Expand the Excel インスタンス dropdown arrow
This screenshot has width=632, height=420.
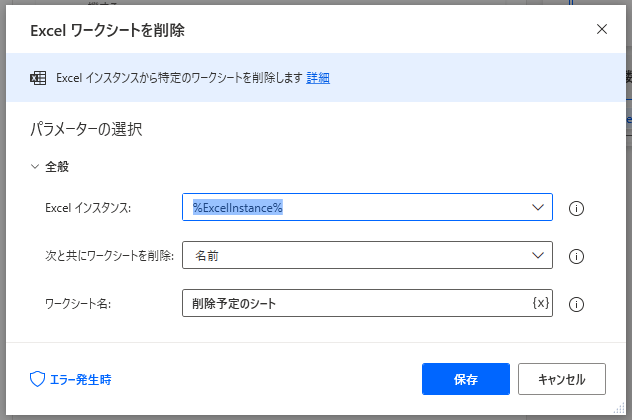(x=536, y=207)
